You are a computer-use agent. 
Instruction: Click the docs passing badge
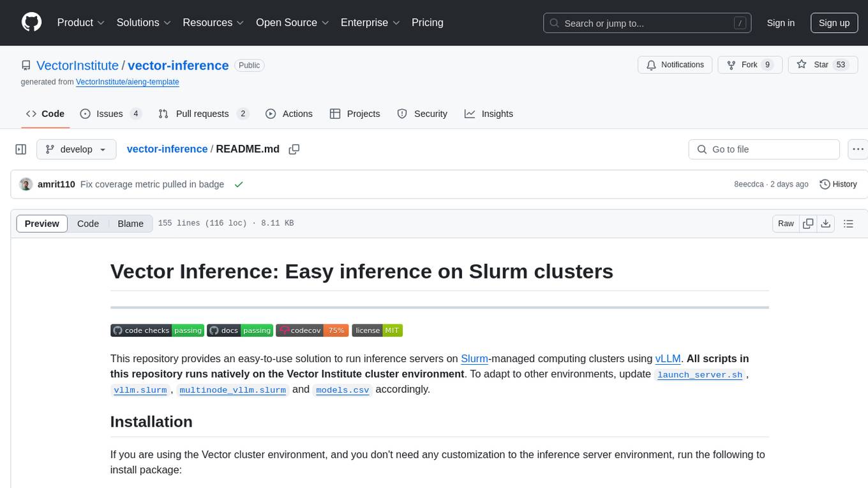(x=240, y=330)
